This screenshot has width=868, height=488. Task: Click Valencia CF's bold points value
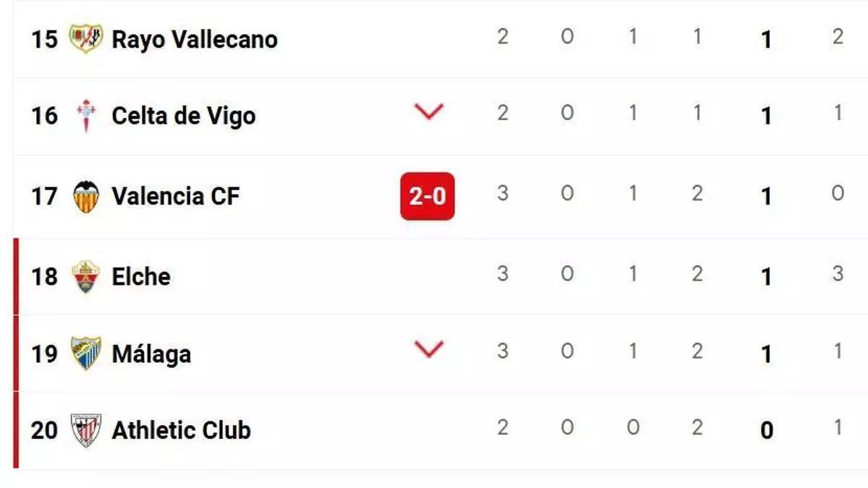(x=767, y=197)
